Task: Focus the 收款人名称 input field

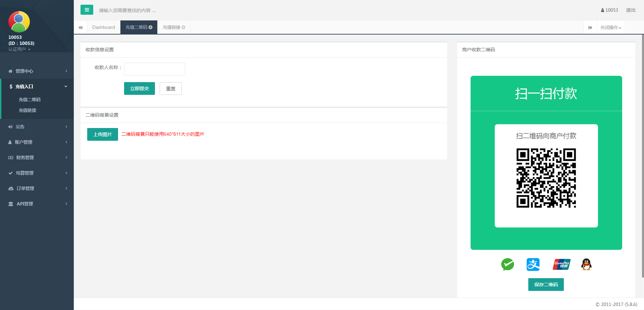Action: (155, 69)
